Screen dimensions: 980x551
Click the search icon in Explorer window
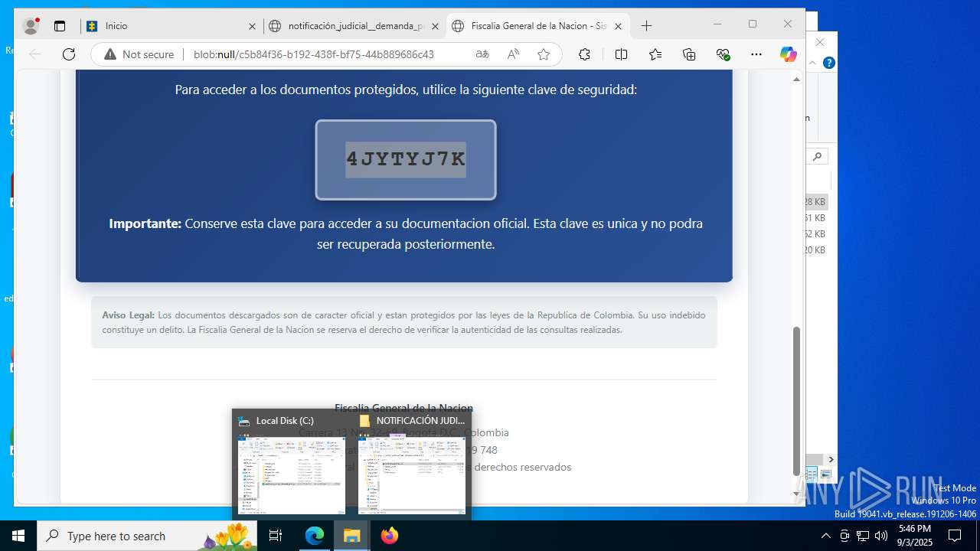817,156
